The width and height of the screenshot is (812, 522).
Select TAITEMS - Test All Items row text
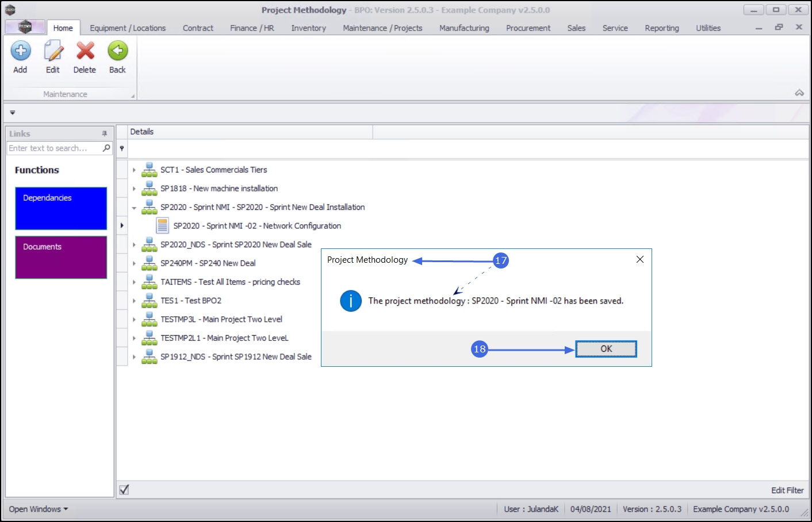click(x=230, y=282)
